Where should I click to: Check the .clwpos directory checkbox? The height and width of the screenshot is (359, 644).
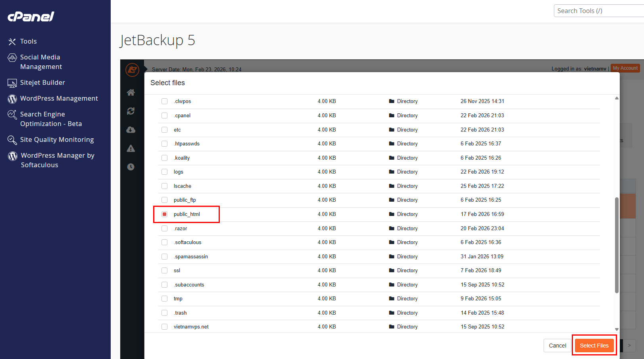164,101
